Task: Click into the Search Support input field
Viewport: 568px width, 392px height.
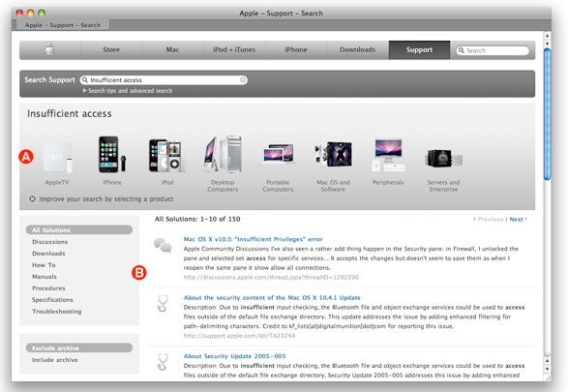Action: coord(164,80)
